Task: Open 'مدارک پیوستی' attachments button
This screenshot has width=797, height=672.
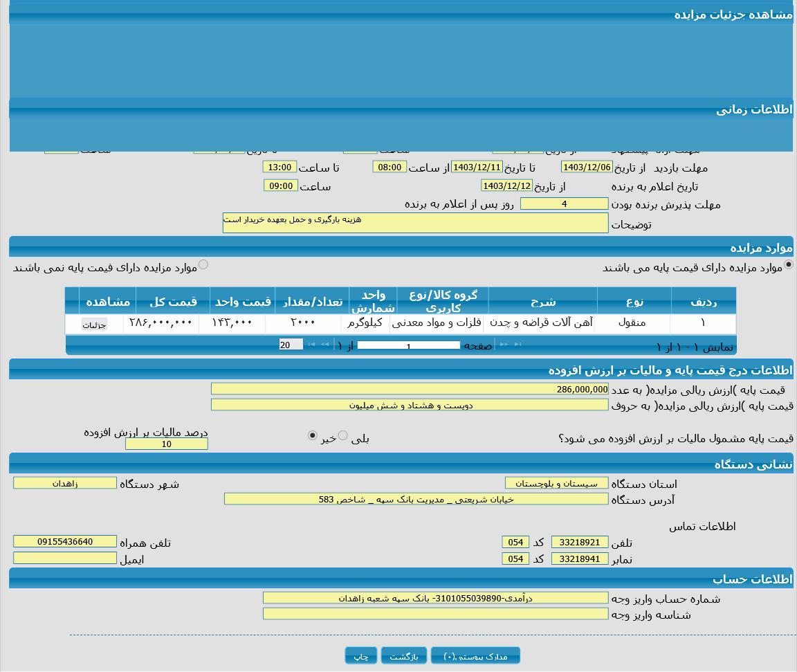Action: tap(475, 656)
